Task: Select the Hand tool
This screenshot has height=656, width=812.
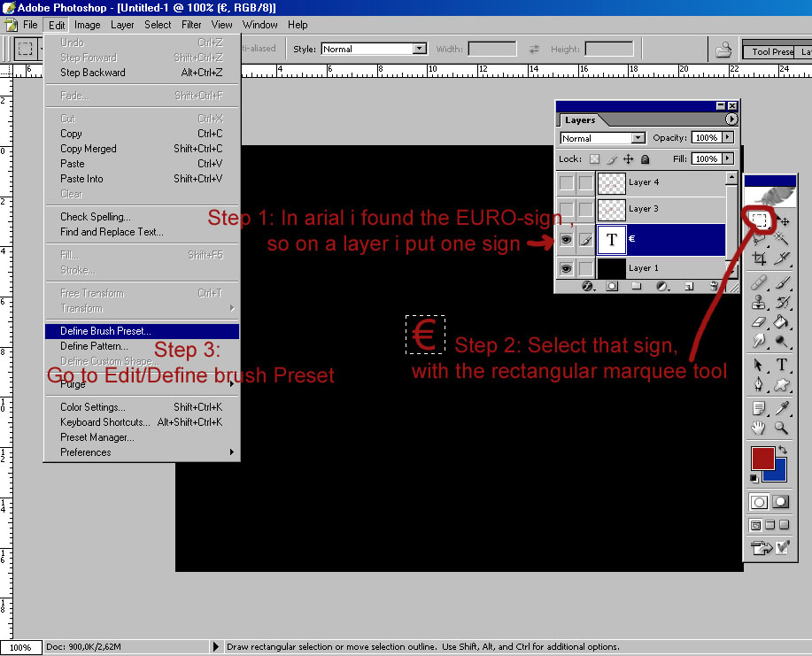Action: pyautogui.click(x=759, y=428)
